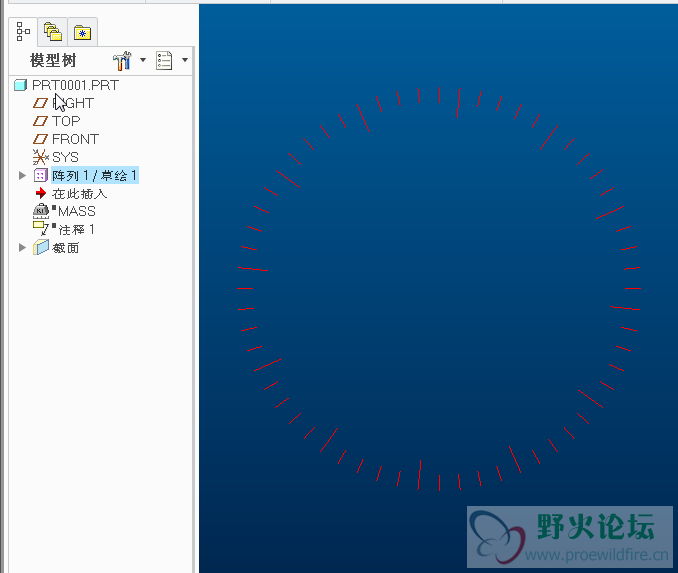Viewport: 678px width, 573px height.
Task: Click the 模型树 panel title
Action: [53, 61]
